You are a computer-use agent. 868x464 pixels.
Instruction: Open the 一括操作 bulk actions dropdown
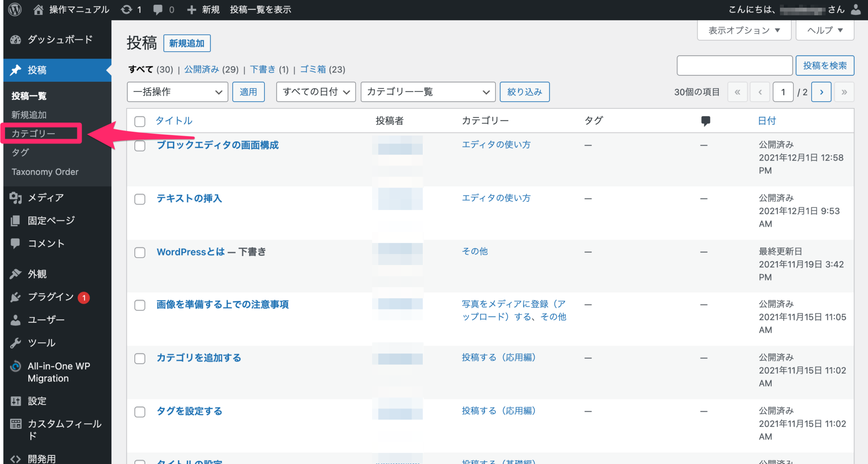[x=177, y=92]
